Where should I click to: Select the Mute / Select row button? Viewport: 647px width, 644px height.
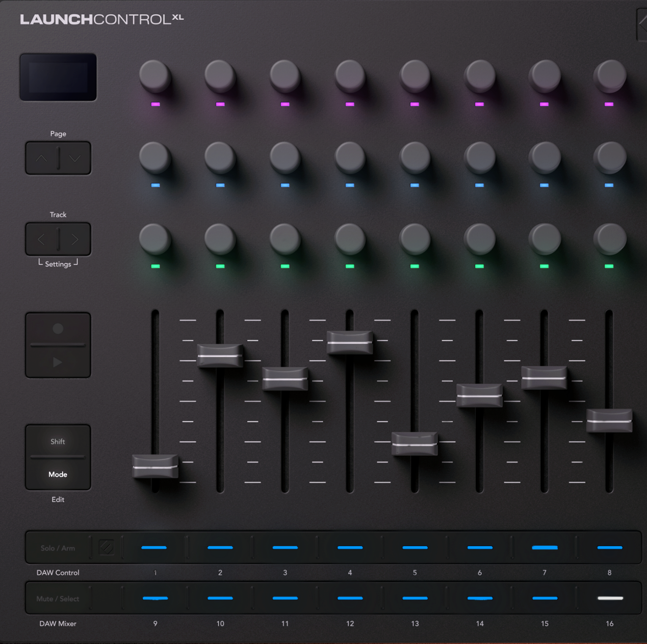(x=58, y=599)
